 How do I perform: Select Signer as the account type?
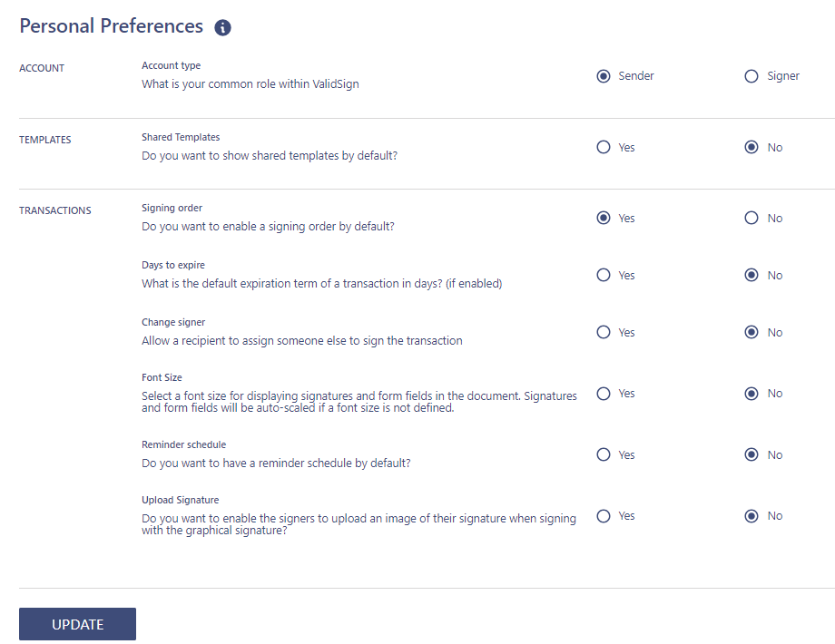(x=751, y=76)
